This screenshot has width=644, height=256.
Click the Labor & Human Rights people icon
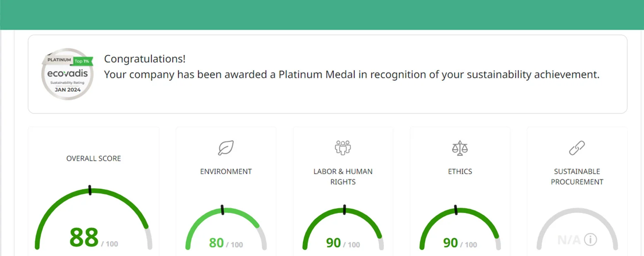pos(343,147)
